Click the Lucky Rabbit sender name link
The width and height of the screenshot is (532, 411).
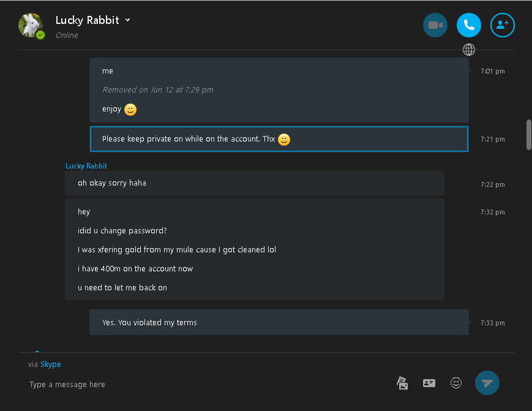[86, 166]
